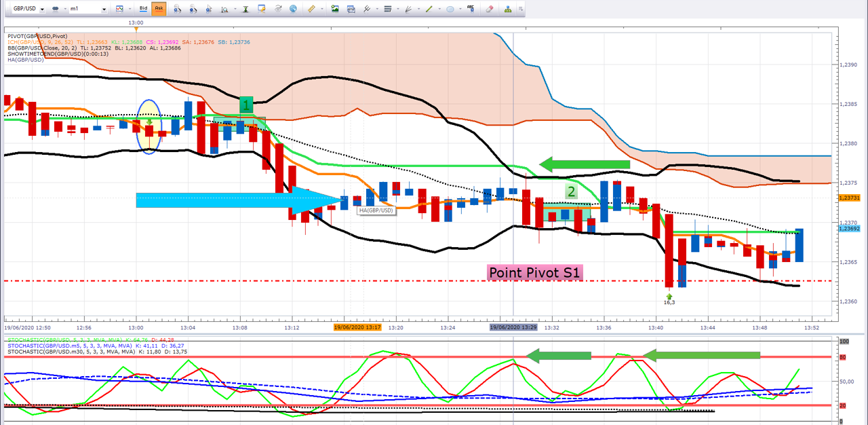Click the 1,23692 current price label
This screenshot has width=868, height=425.
(849, 229)
